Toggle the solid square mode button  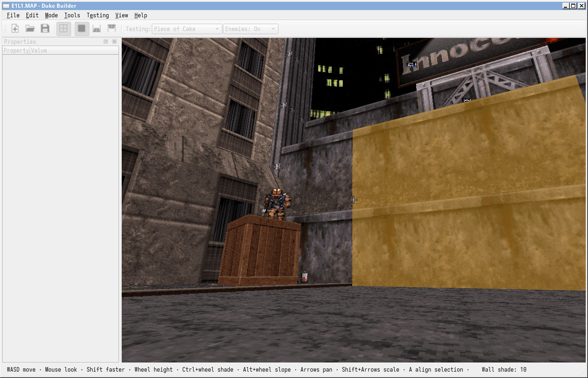[82, 29]
